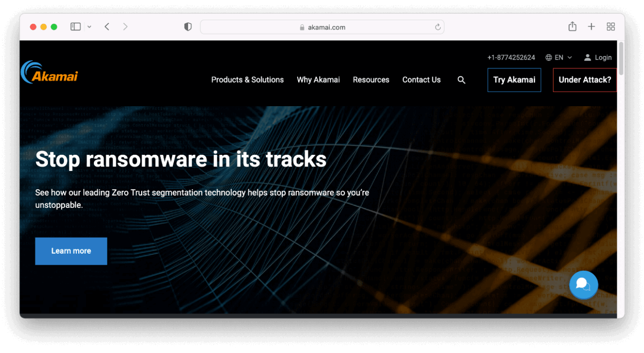Open Products & Solutions menu
The height and width of the screenshot is (353, 644).
(247, 80)
